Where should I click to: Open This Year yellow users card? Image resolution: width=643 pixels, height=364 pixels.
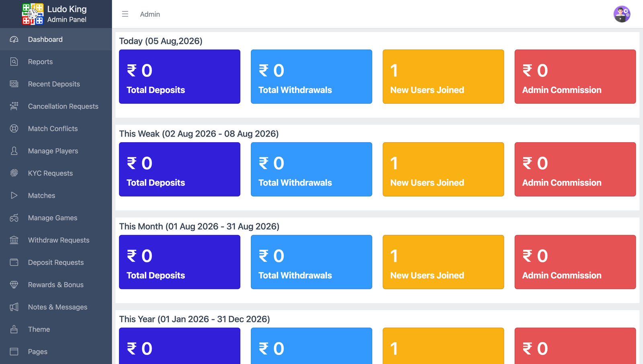click(443, 346)
